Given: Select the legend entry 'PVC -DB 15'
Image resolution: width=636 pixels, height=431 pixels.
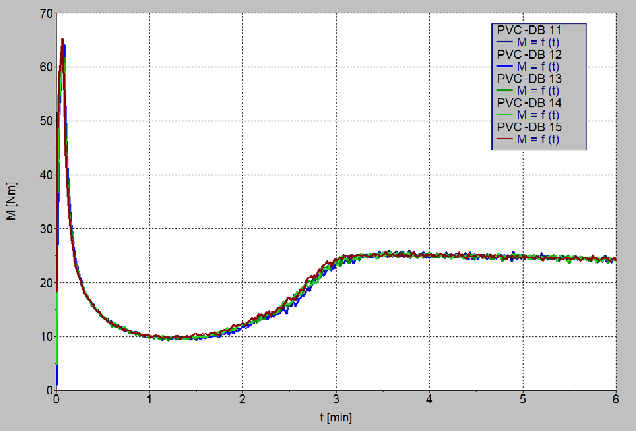Looking at the screenshot, I should click(x=529, y=127).
